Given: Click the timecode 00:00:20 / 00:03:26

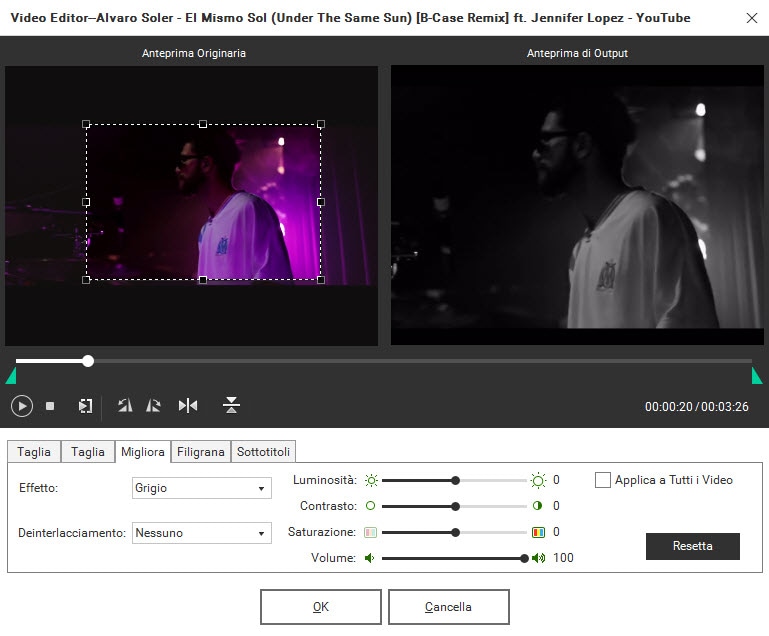Looking at the screenshot, I should click(x=696, y=407).
